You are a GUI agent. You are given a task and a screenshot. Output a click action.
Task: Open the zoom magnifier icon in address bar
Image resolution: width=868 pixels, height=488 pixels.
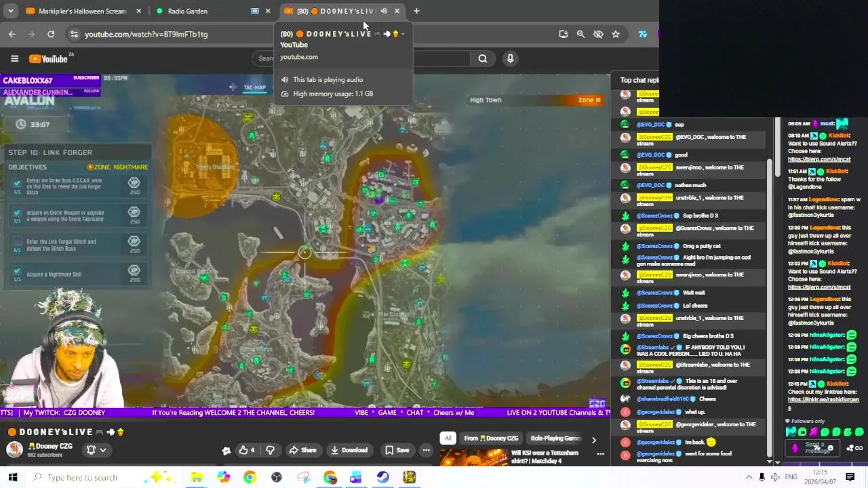580,34
